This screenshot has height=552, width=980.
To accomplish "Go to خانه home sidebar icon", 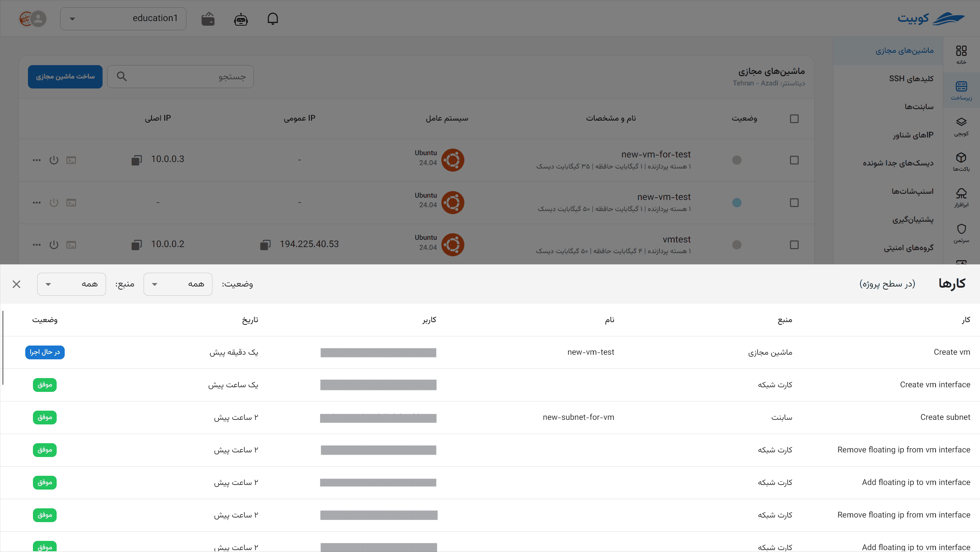I will [x=961, y=55].
